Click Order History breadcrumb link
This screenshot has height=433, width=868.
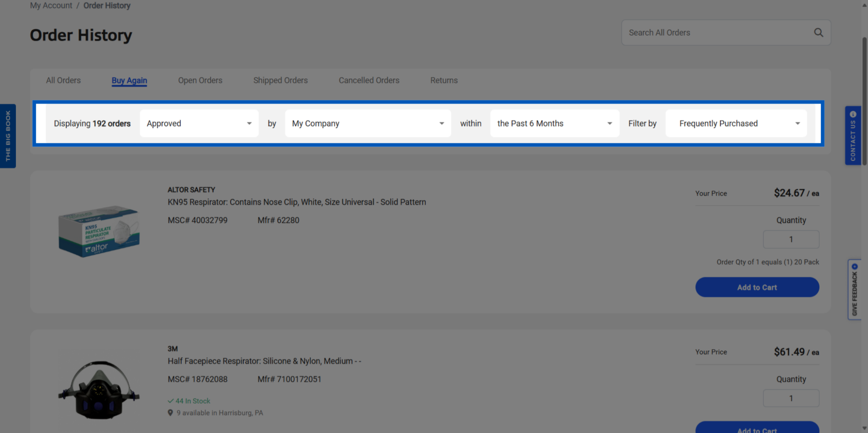[107, 6]
